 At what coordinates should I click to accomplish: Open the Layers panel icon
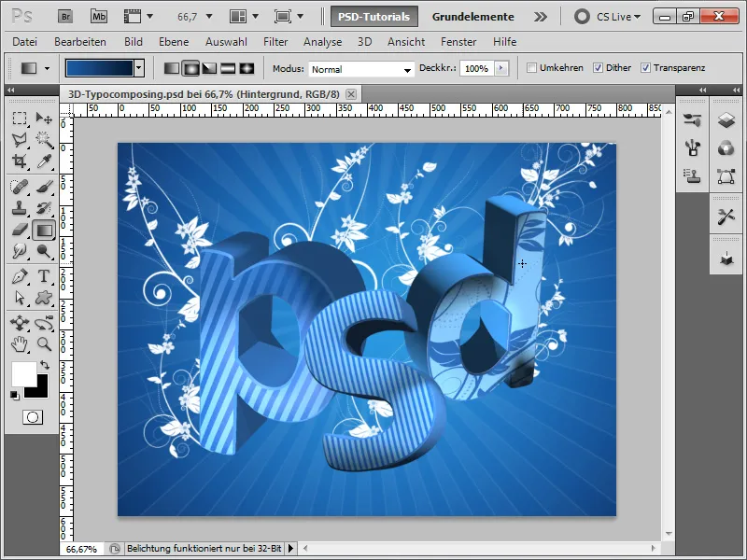tap(726, 120)
